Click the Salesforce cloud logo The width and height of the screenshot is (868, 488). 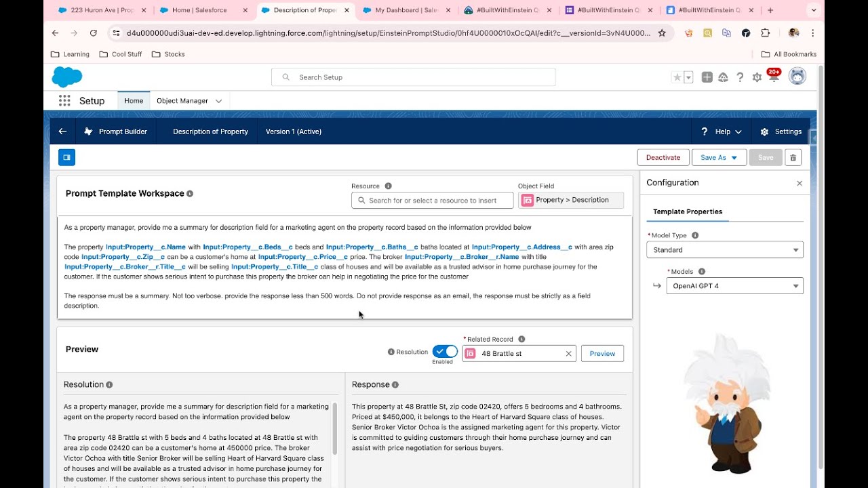[x=67, y=77]
